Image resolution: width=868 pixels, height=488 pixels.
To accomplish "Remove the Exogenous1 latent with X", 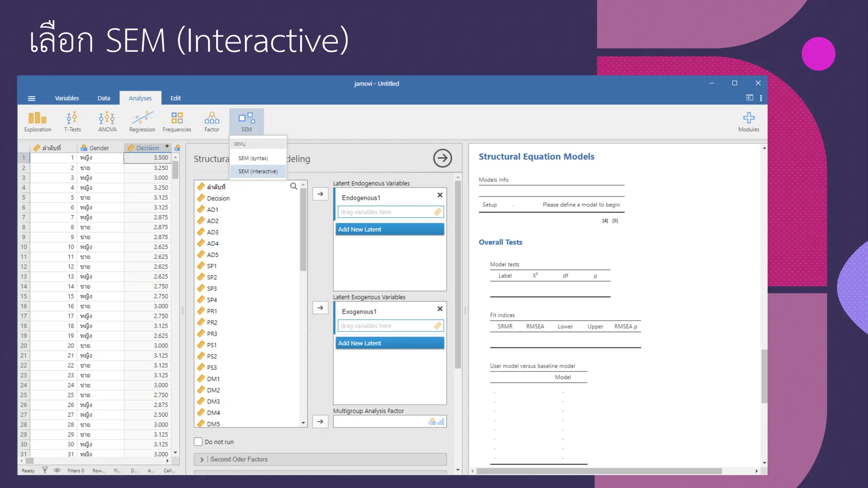I will pyautogui.click(x=440, y=309).
